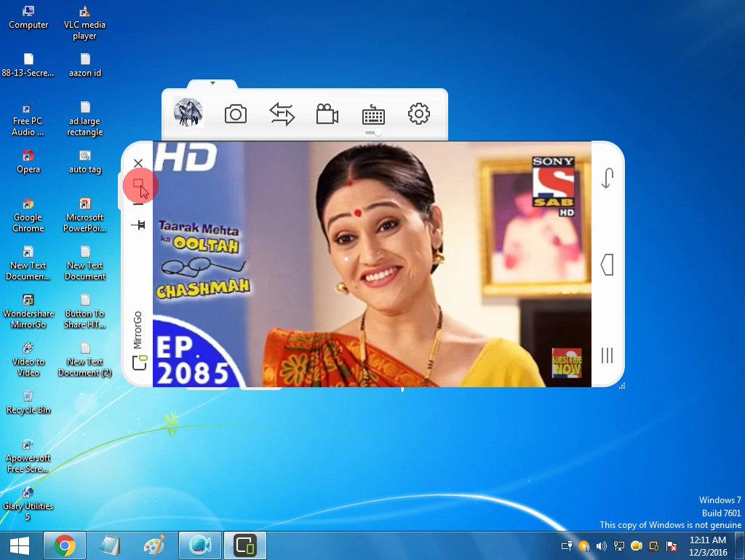The height and width of the screenshot is (560, 745).
Task: Switch to the screen recorder taskbar app
Action: (200, 545)
